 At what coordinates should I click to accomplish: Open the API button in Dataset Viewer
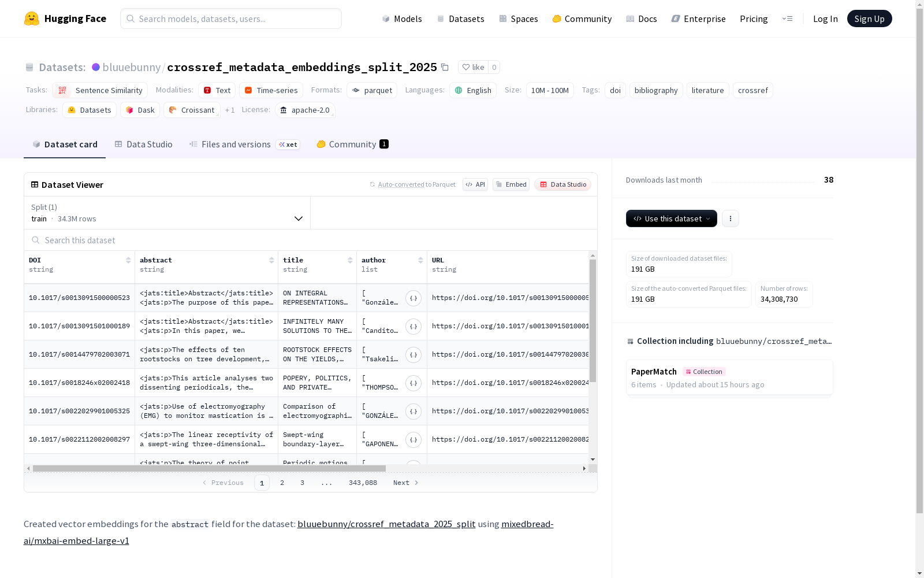coord(475,184)
